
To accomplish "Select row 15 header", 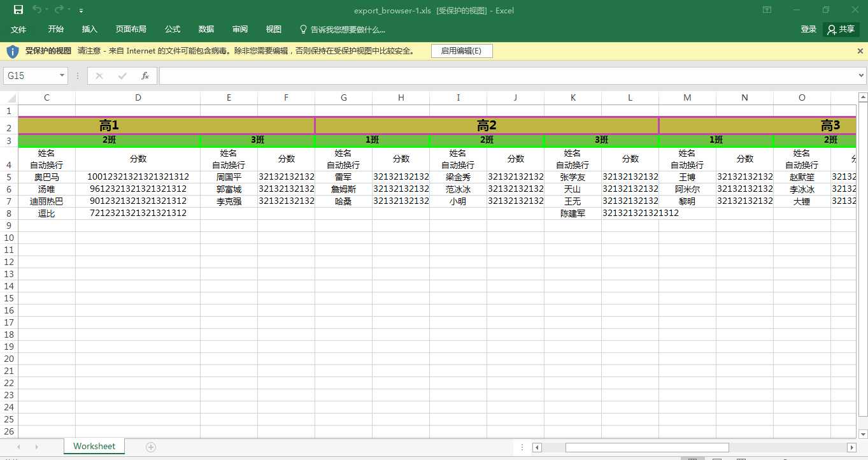I will pyautogui.click(x=9, y=298).
